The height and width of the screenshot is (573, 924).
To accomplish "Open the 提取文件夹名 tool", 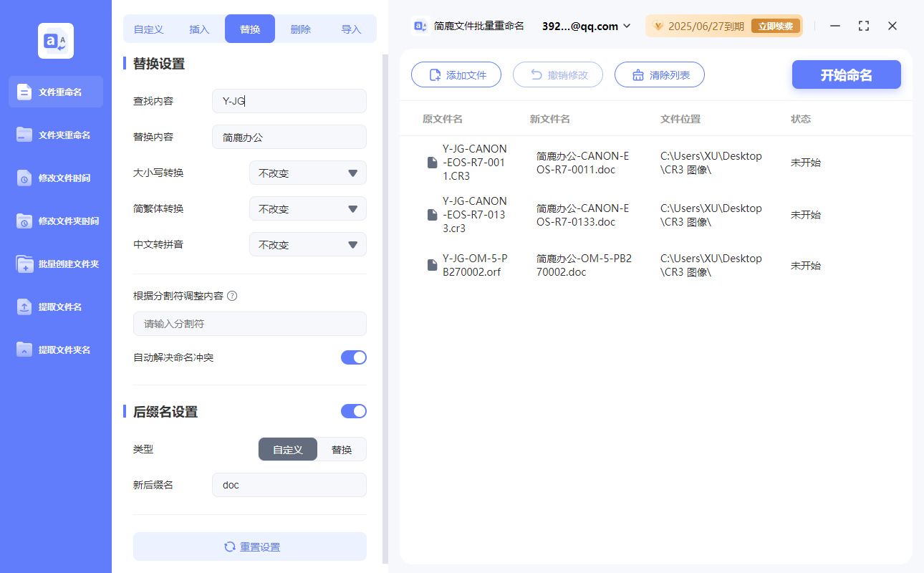I will click(55, 350).
